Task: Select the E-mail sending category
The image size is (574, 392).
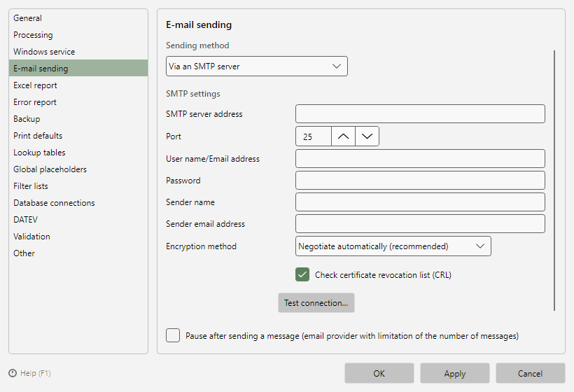Action: pos(78,69)
